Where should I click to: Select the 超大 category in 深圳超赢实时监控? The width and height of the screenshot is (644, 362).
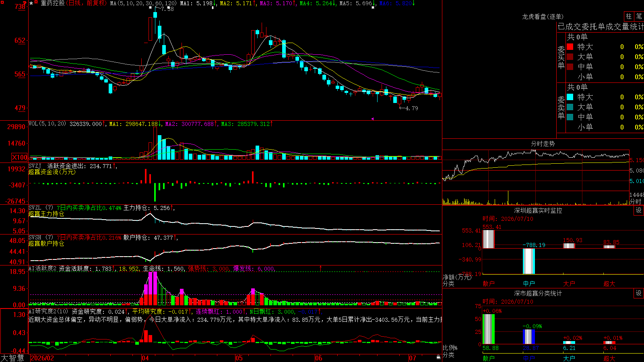pos(609,284)
